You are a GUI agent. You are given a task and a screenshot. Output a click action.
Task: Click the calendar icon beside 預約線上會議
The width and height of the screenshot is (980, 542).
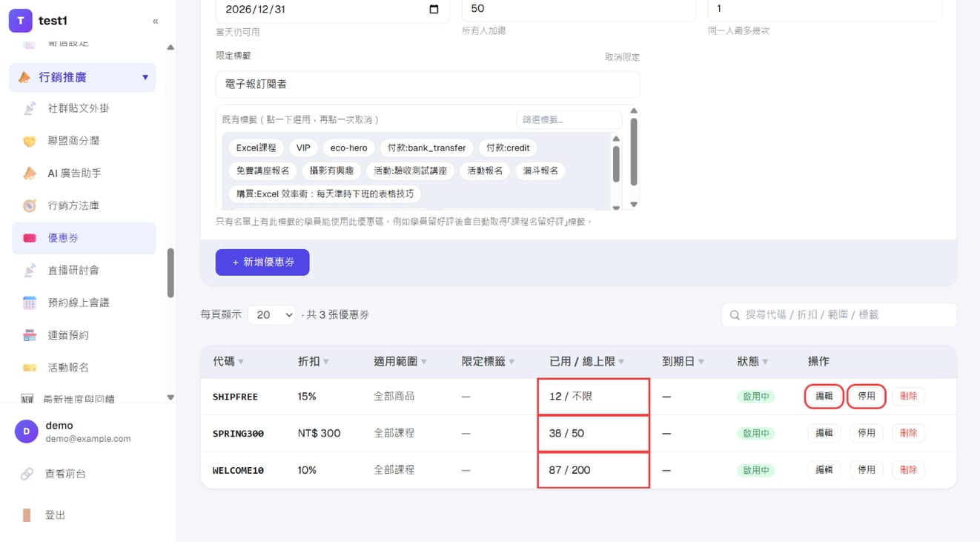(x=30, y=303)
